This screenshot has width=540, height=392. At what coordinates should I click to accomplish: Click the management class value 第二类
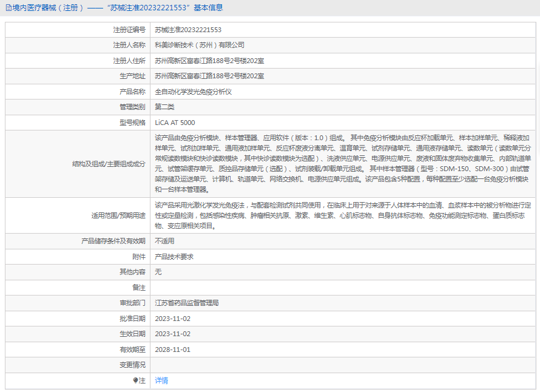point(164,107)
